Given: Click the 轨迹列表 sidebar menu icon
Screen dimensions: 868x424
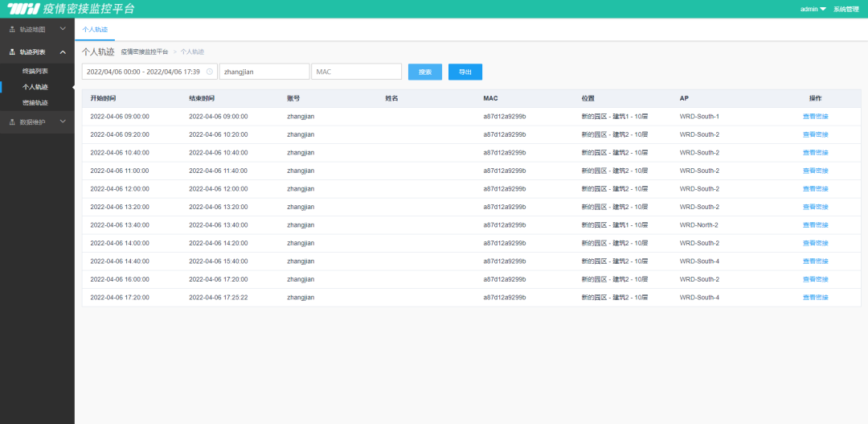Looking at the screenshot, I should (x=11, y=52).
